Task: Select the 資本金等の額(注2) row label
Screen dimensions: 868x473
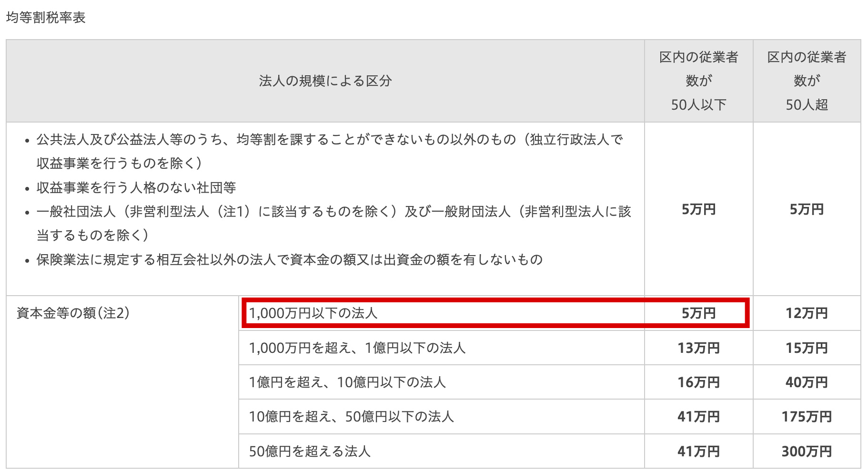Action: pyautogui.click(x=73, y=313)
